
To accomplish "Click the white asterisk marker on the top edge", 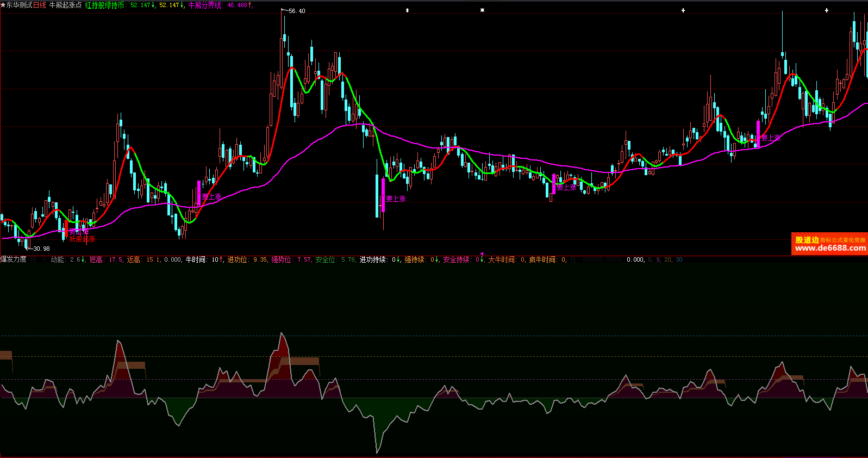I will click(482, 10).
